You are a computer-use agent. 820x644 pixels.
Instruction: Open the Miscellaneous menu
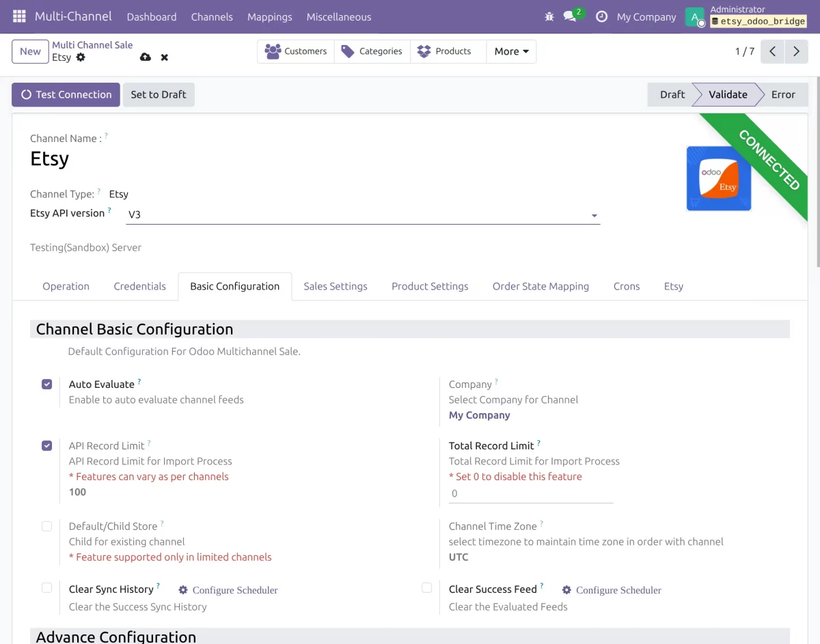[339, 16]
